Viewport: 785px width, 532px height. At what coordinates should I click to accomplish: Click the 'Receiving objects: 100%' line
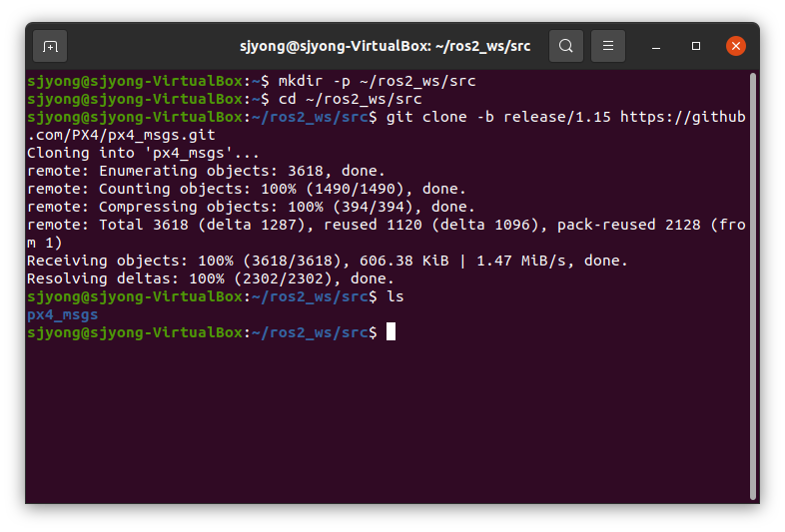click(328, 261)
